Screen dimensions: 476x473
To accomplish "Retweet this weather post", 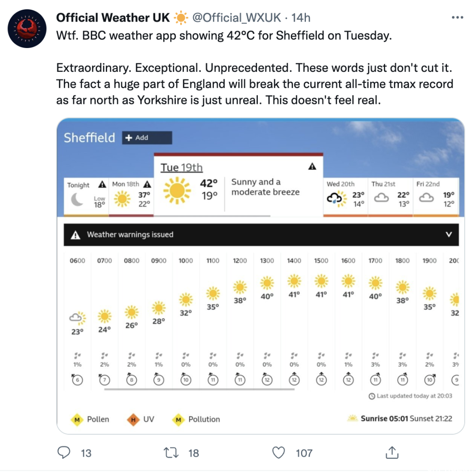I will (169, 452).
